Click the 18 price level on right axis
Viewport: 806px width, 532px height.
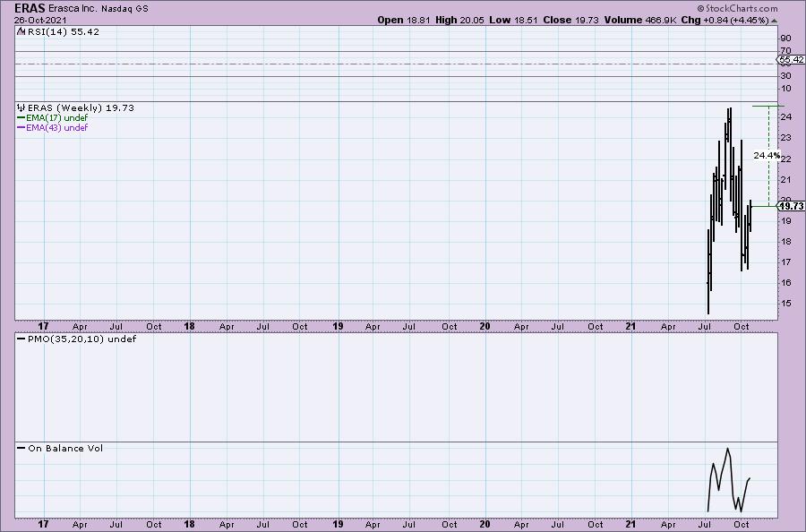[x=785, y=242]
